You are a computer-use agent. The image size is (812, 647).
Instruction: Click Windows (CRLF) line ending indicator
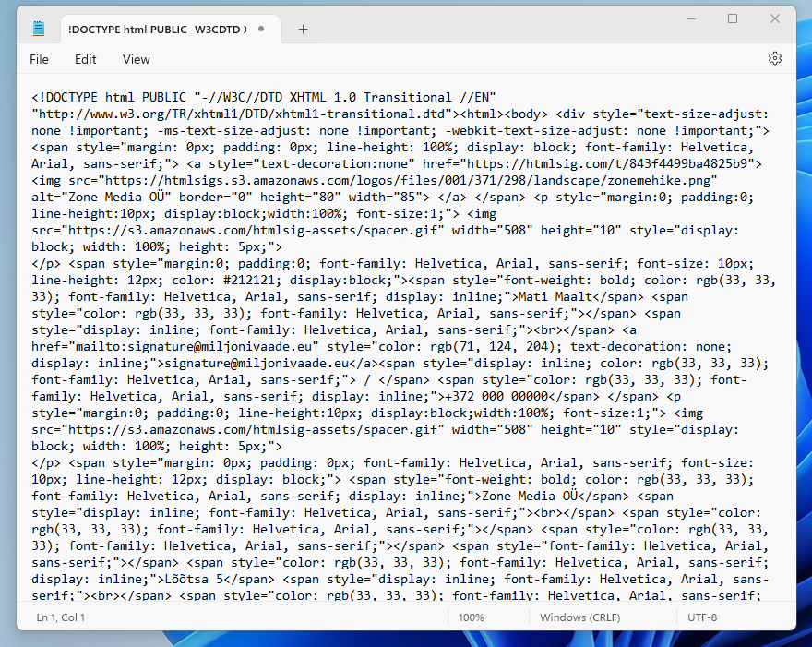point(581,617)
